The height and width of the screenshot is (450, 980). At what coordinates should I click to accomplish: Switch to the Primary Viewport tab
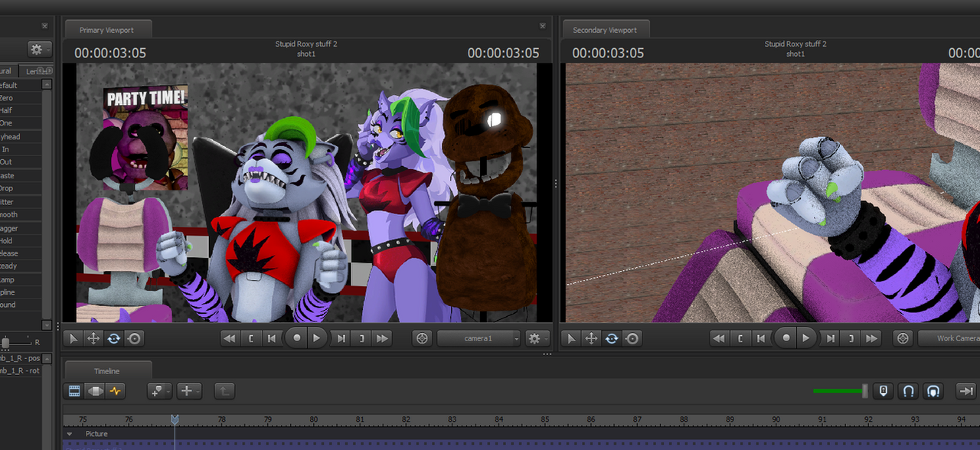pos(107,30)
